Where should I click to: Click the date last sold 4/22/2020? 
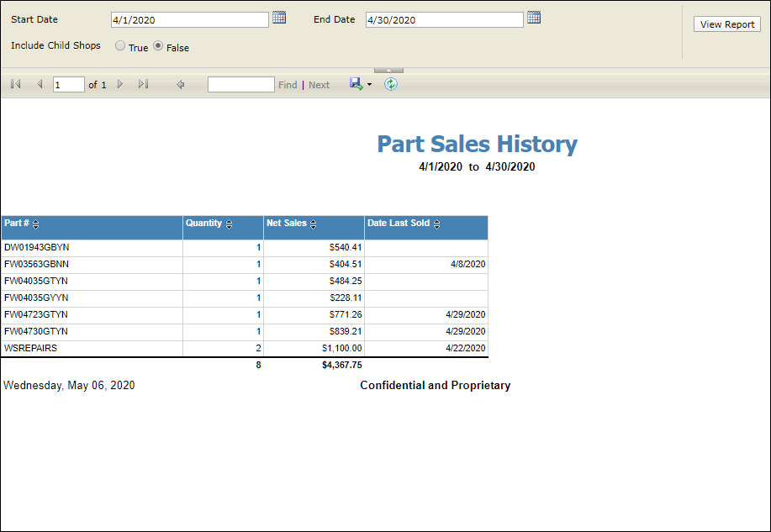coord(466,348)
